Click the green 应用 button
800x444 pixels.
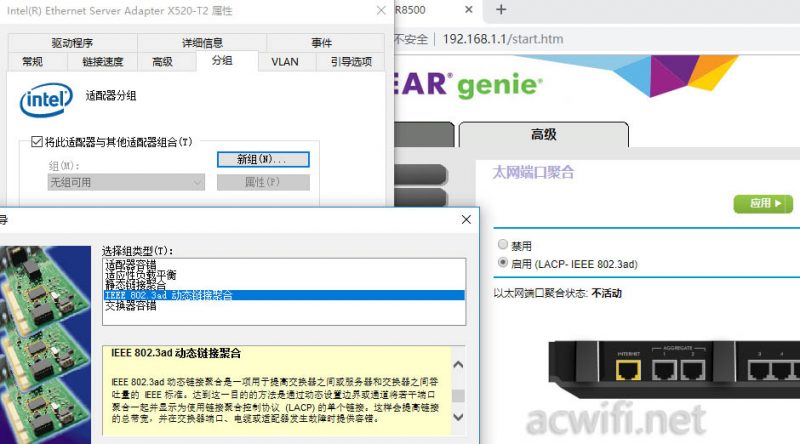pyautogui.click(x=763, y=204)
